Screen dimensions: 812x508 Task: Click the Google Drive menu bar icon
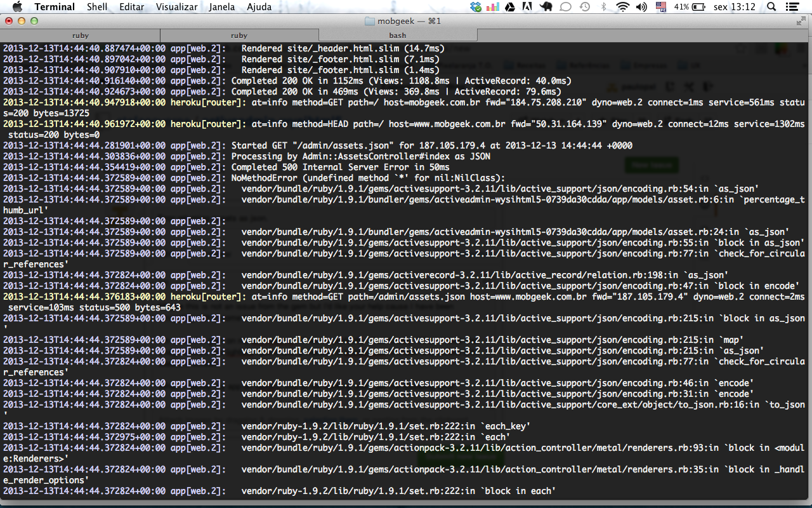click(x=510, y=7)
